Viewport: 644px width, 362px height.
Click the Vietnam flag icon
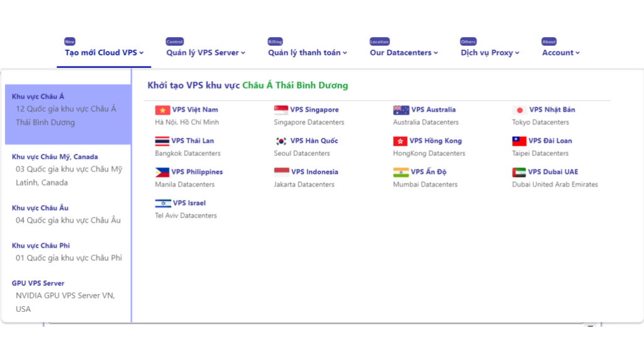162,110
